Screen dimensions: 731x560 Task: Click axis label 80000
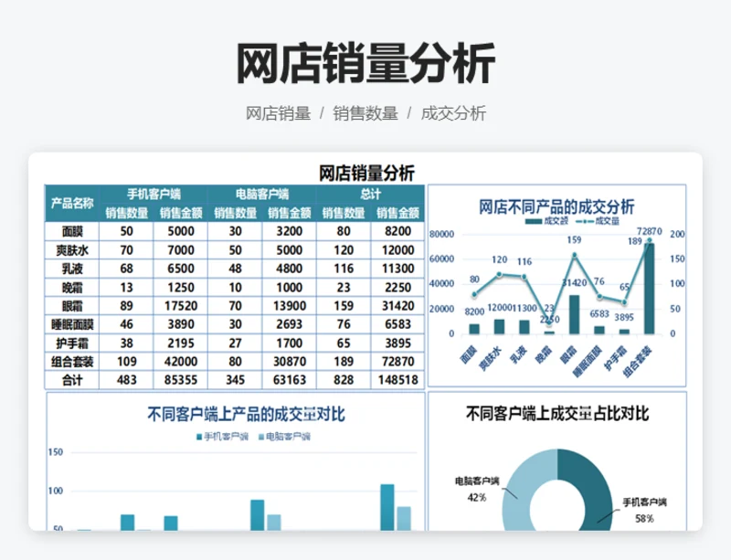pyautogui.click(x=441, y=234)
